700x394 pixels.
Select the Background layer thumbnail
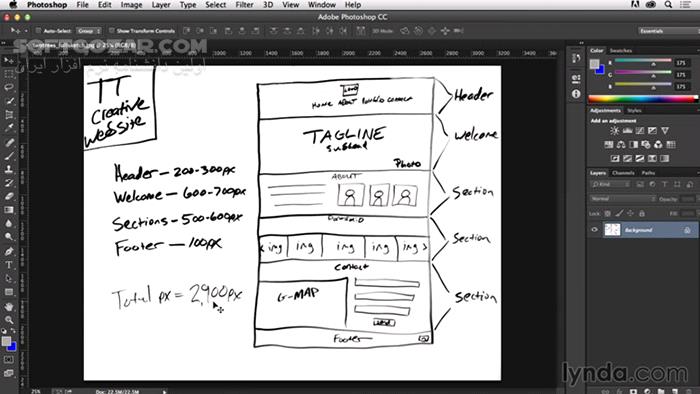tap(612, 230)
